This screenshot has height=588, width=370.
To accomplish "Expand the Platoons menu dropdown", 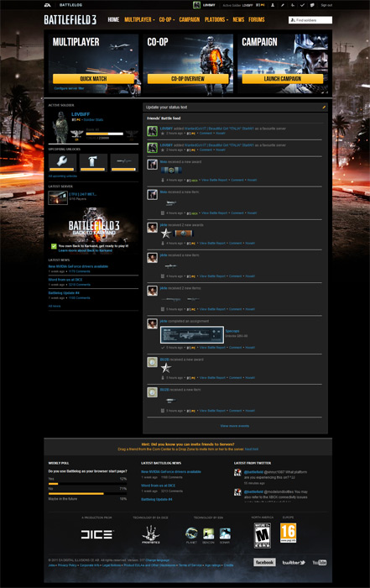I will tap(216, 19).
